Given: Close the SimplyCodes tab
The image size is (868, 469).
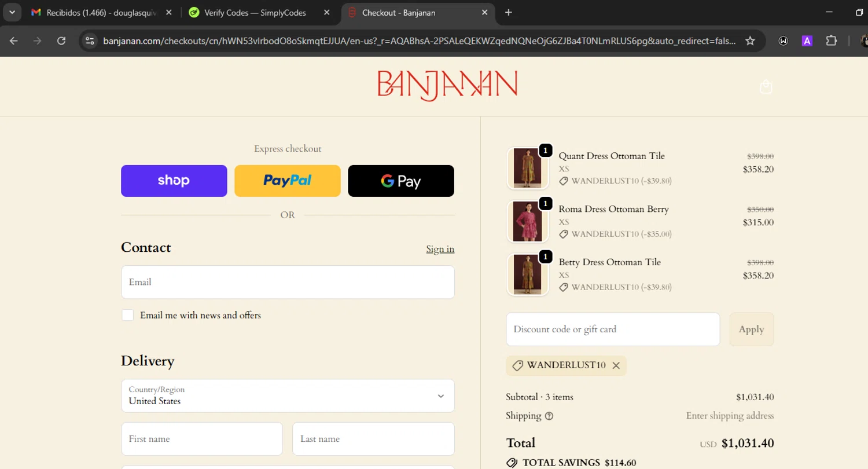Looking at the screenshot, I should pyautogui.click(x=326, y=13).
